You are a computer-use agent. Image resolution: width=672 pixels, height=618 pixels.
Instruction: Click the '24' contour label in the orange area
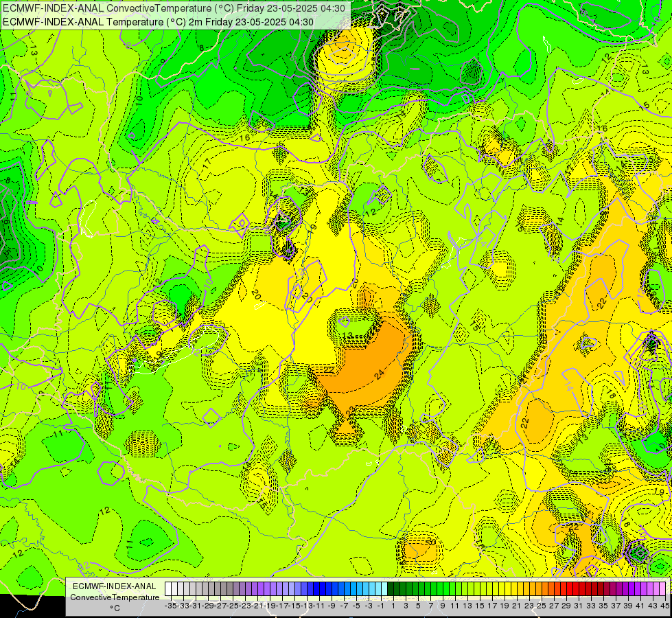point(380,375)
